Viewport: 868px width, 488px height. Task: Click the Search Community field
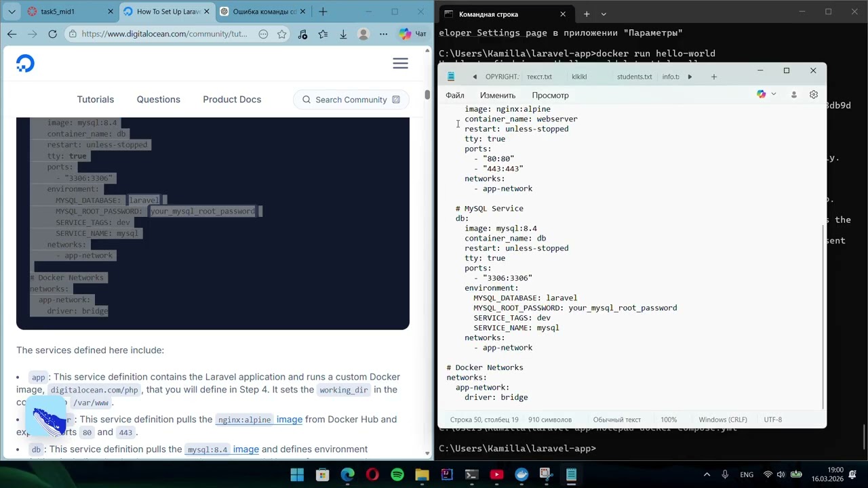point(351,100)
